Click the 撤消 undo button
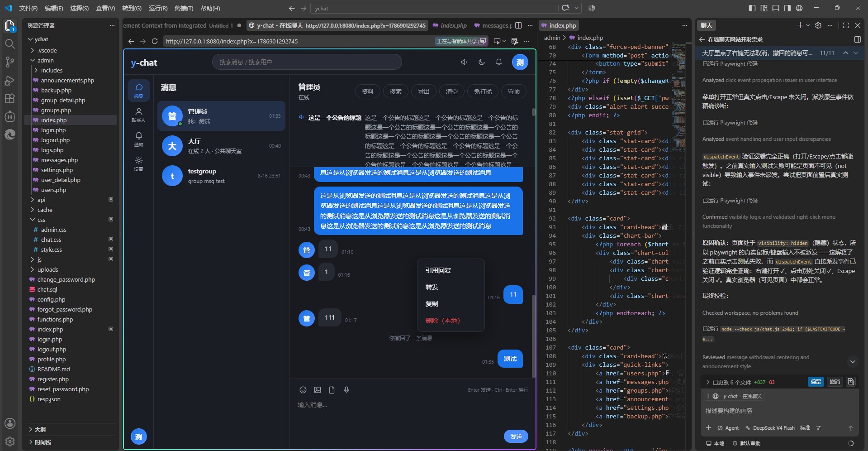The width and height of the screenshot is (868, 451). 835,382
